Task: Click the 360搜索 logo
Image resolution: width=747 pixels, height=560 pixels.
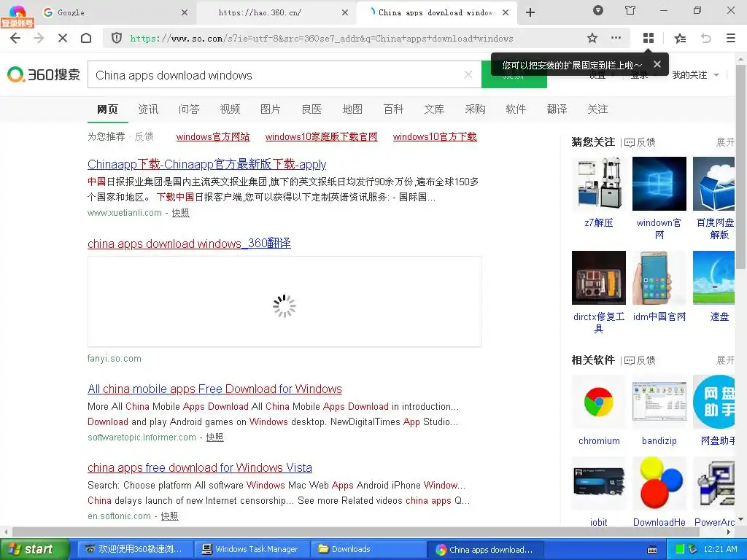Action: (x=43, y=75)
